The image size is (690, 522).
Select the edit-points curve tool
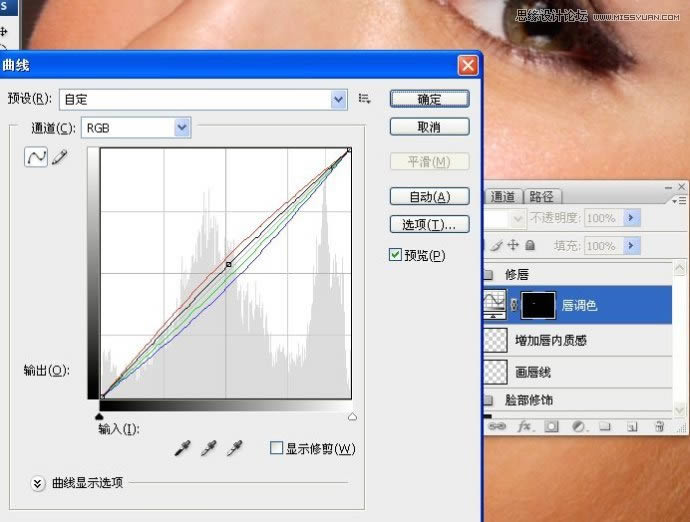36,158
